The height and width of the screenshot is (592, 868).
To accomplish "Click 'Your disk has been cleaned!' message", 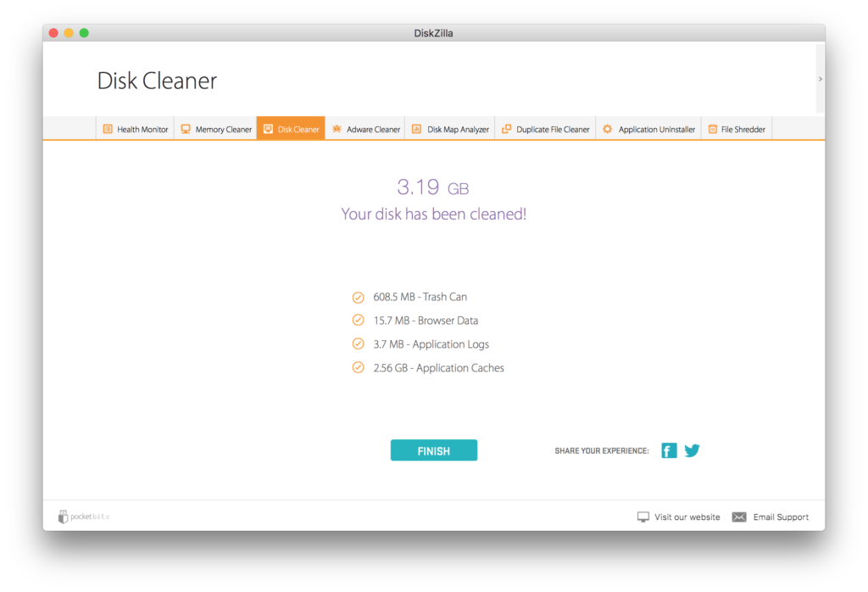I will (433, 214).
